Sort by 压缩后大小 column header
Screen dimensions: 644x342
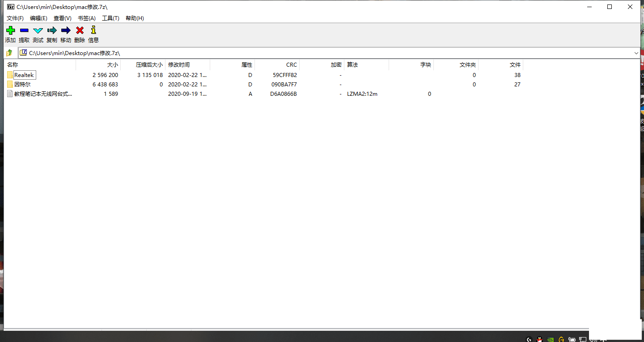coord(143,65)
